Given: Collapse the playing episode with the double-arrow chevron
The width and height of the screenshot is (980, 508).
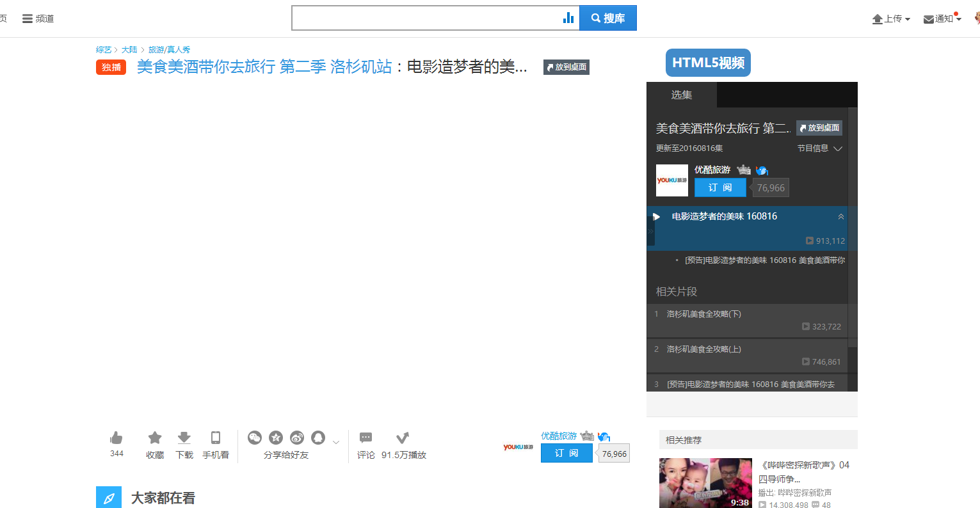Looking at the screenshot, I should pos(840,216).
